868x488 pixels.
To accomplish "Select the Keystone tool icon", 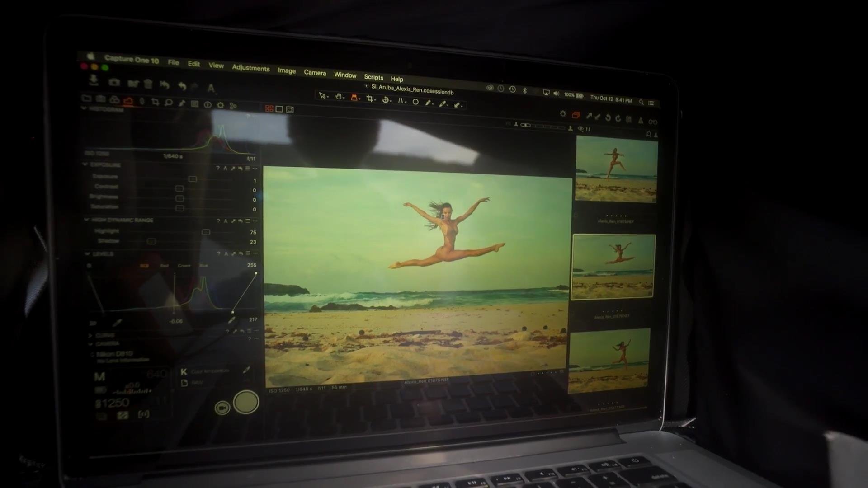I will click(x=401, y=100).
